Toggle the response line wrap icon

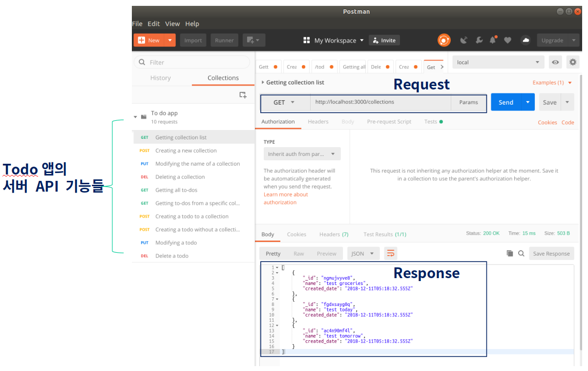(x=391, y=253)
